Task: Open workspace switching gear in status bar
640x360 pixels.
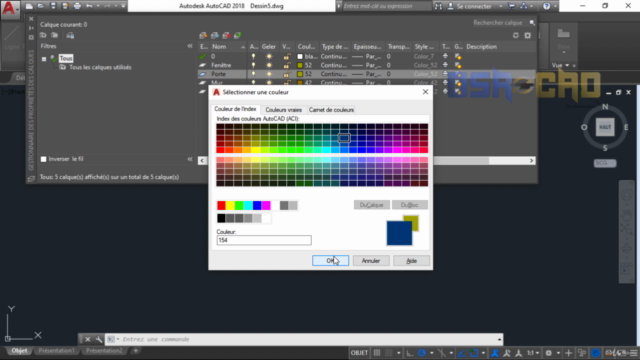Action: [x=549, y=353]
